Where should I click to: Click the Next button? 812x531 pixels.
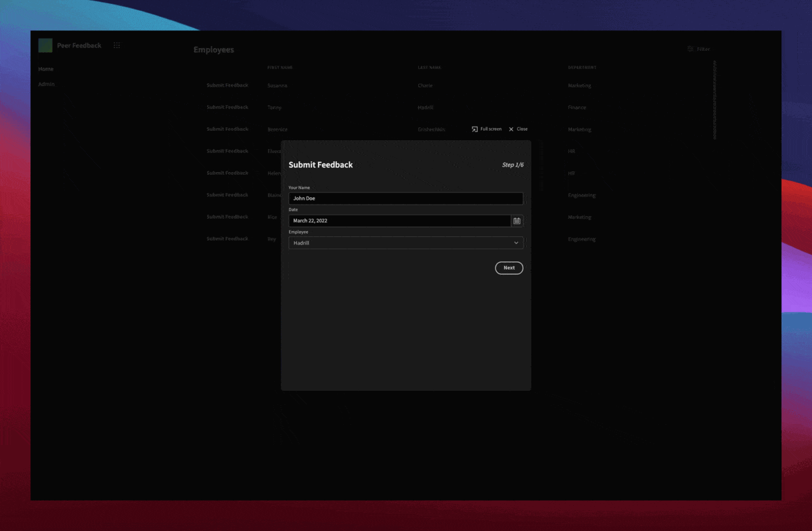(509, 268)
